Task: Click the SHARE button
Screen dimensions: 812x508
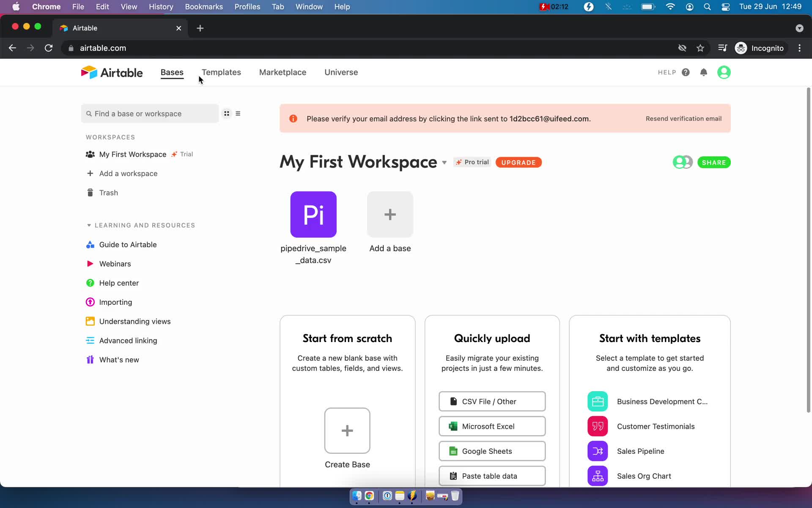Action: (714, 162)
